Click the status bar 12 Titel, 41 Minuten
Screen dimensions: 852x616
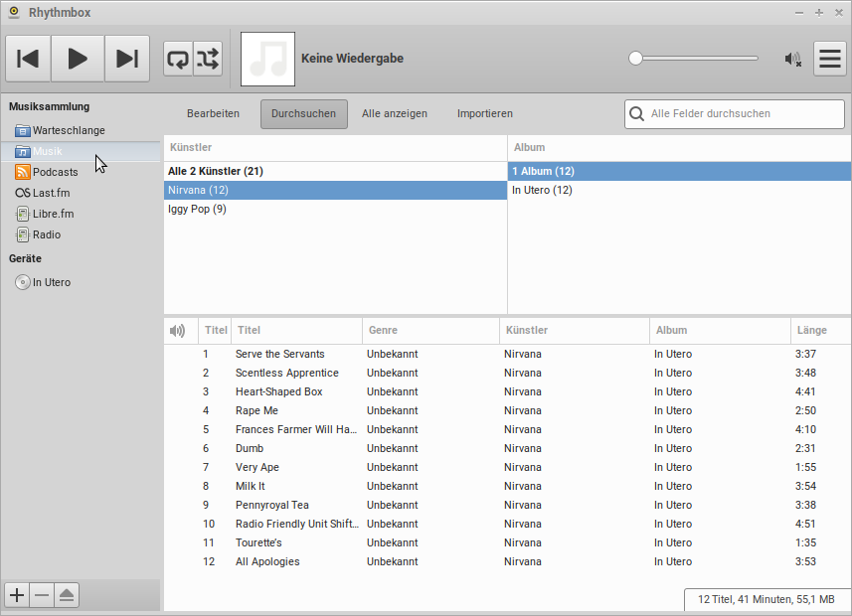pos(767,600)
